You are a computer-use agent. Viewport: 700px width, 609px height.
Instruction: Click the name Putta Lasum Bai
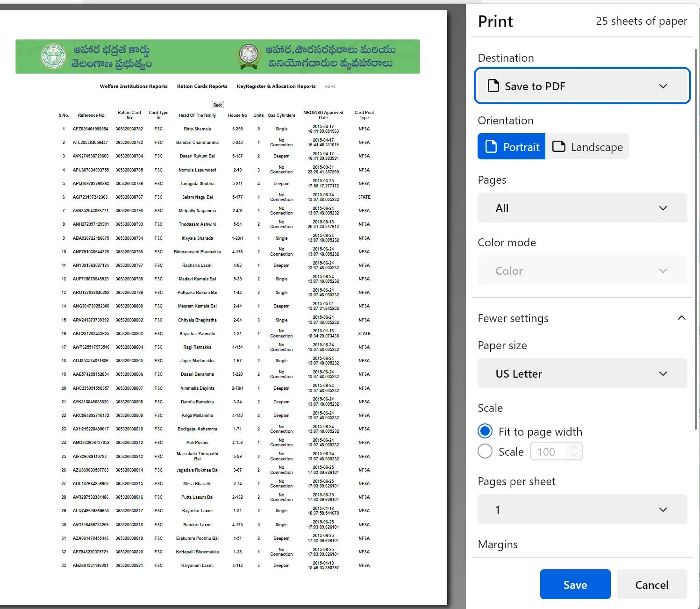[197, 497]
